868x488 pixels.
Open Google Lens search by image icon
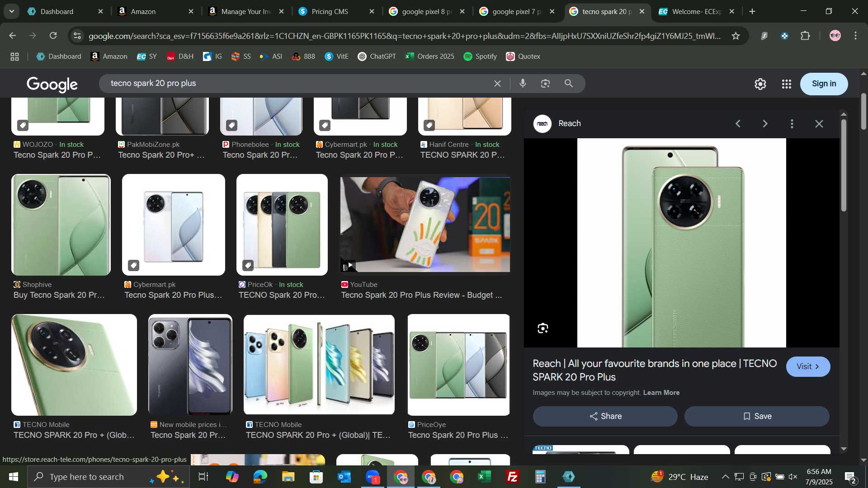[x=545, y=84]
